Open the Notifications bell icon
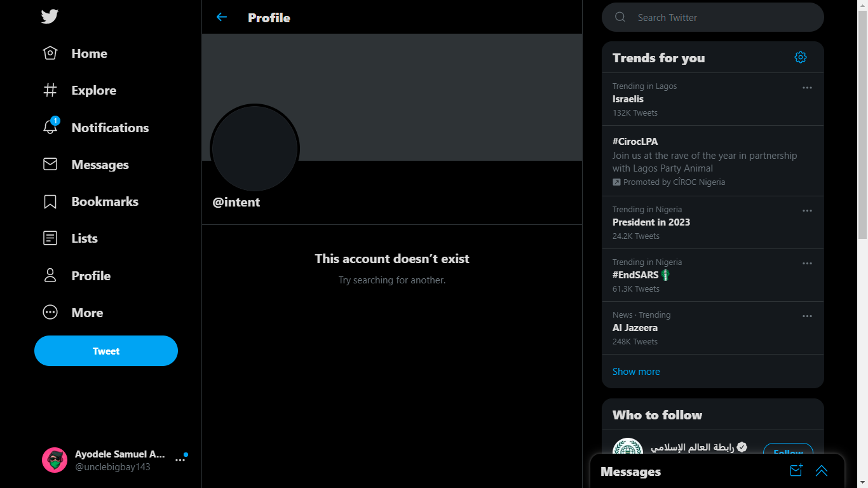868x488 pixels. coord(50,126)
